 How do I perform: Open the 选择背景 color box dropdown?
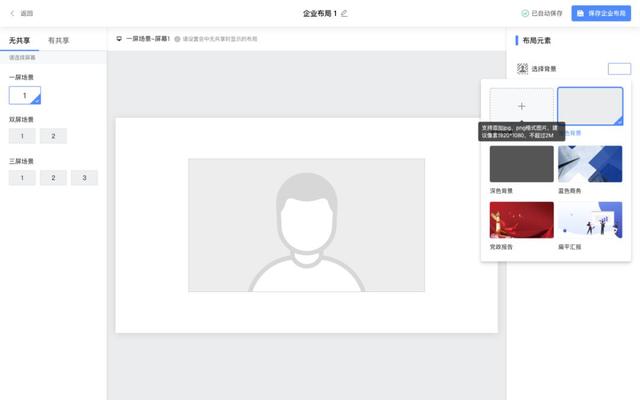(619, 69)
